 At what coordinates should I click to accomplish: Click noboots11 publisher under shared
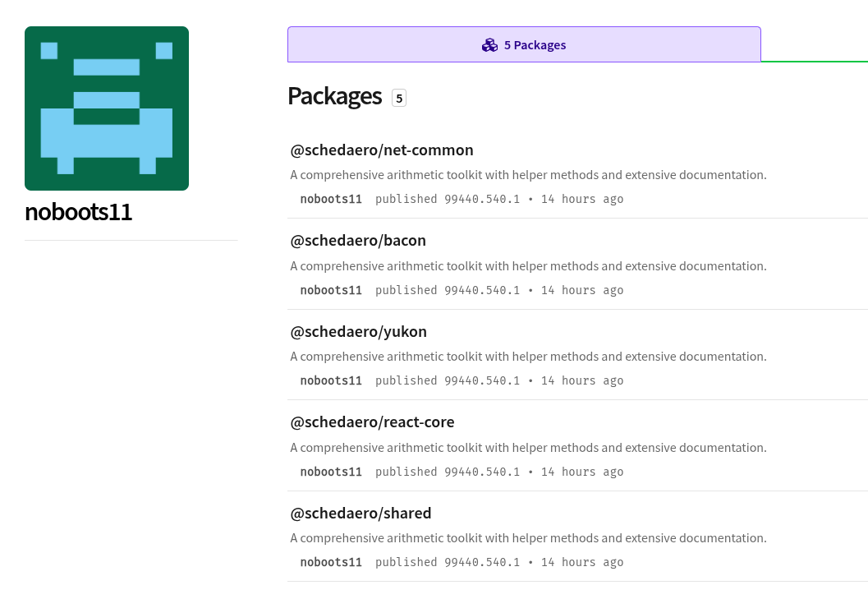[x=331, y=562]
